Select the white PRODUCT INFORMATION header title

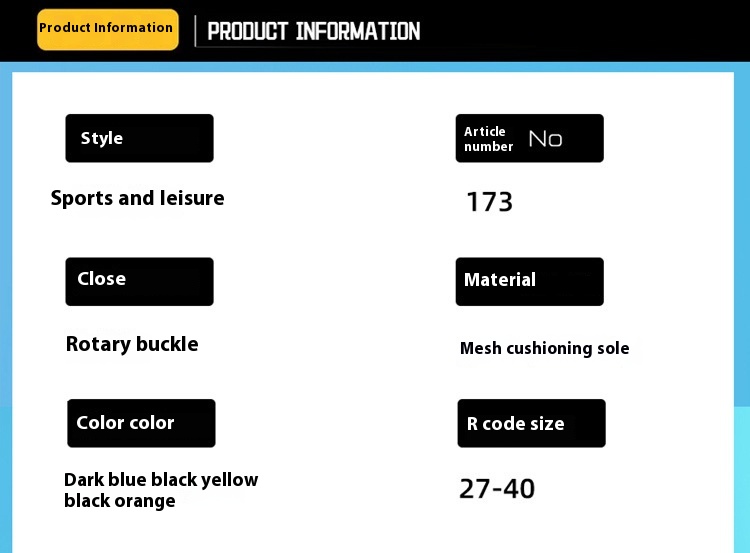(313, 31)
